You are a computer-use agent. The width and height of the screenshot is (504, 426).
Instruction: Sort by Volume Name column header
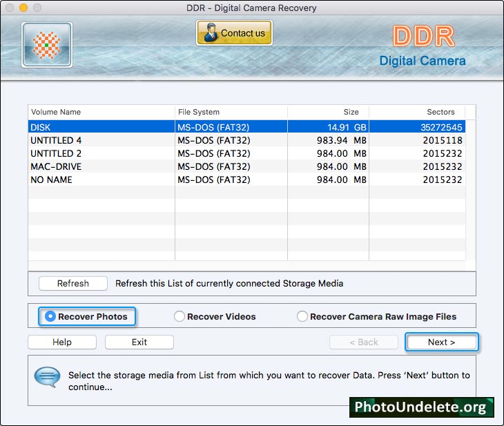101,112
